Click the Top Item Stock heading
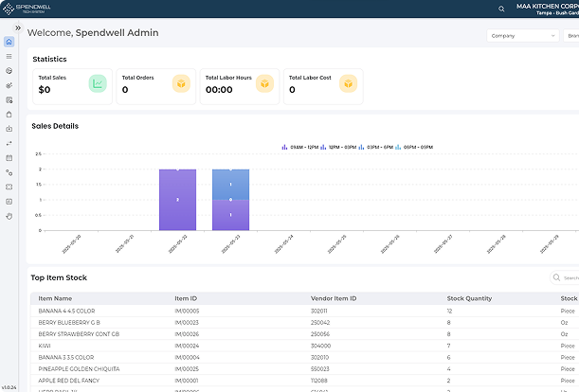The height and width of the screenshot is (392, 579). tap(59, 277)
